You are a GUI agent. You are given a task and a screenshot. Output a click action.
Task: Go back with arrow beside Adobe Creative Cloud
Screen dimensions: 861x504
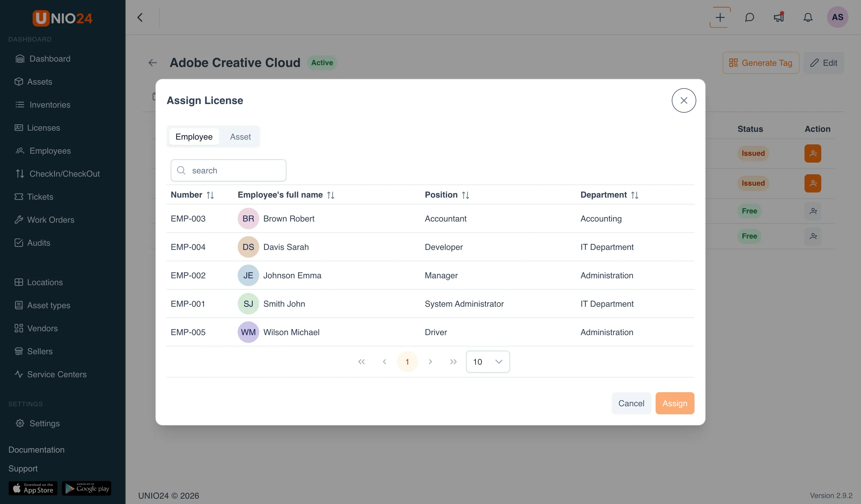click(153, 63)
